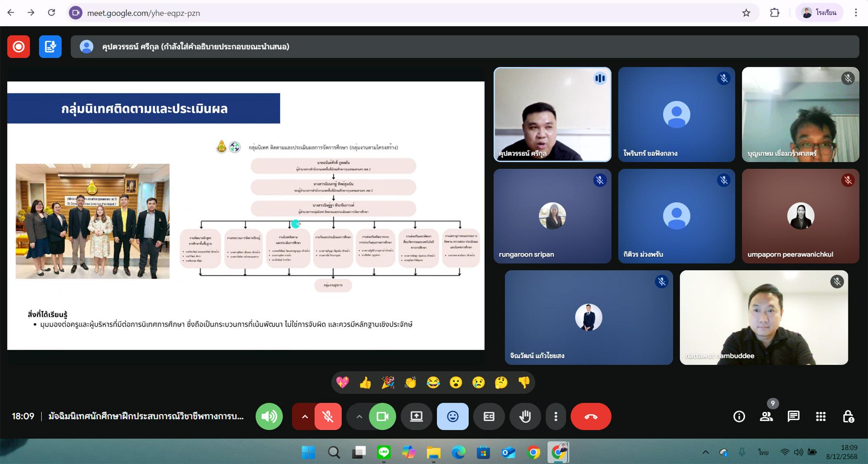Open the activities grid panel
Image resolution: width=868 pixels, height=464 pixels.
(821, 417)
